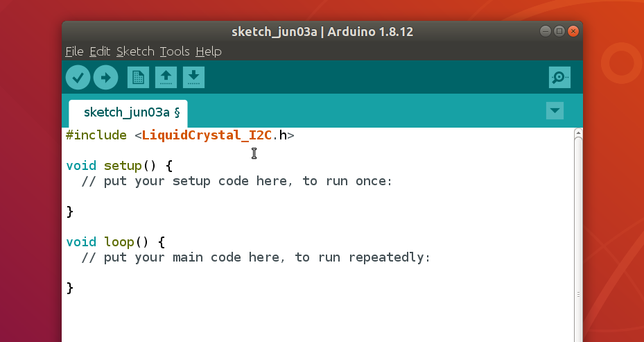Image resolution: width=644 pixels, height=342 pixels.
Task: Click the 'put your setup code here' comment
Action: coord(237,181)
